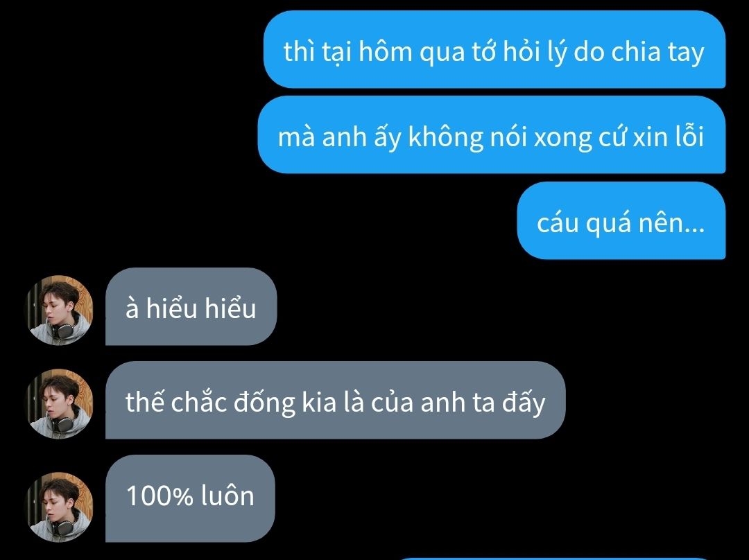Click the "cáu quá nên..." sent message
Image resolution: width=749 pixels, height=560 pixels.
[621, 220]
